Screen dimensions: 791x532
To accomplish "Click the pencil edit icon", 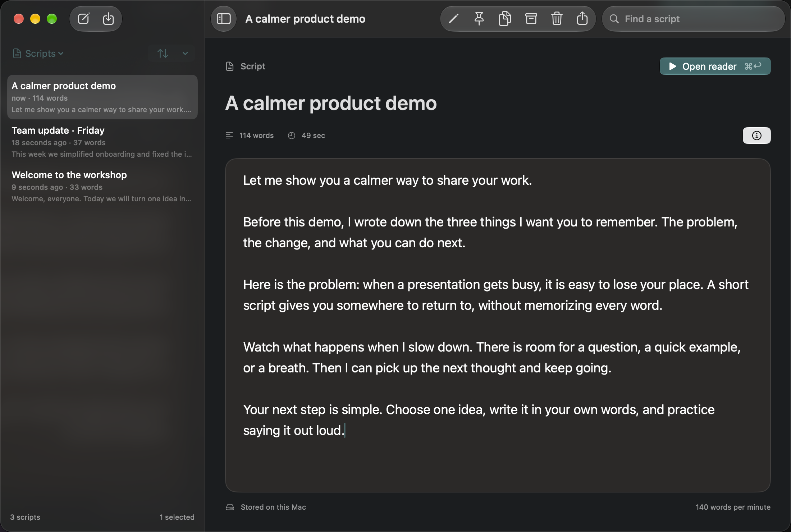I will click(453, 19).
